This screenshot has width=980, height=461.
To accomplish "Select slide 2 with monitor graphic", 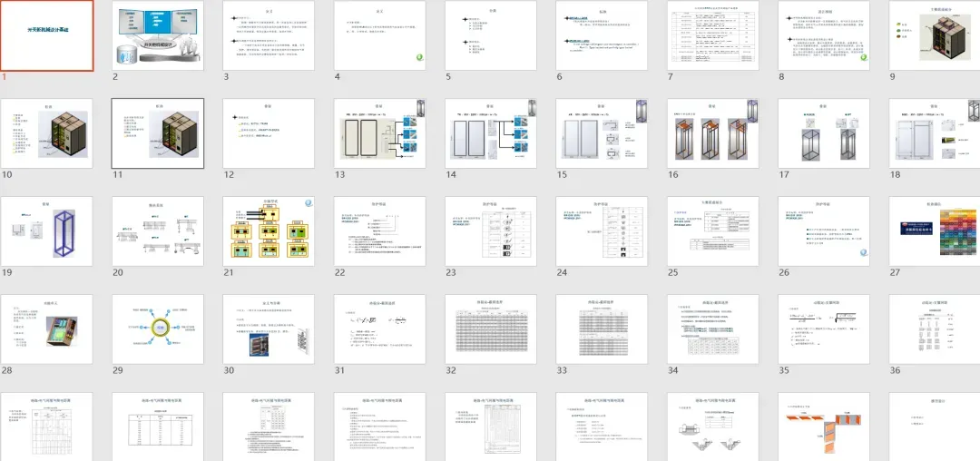I will point(158,35).
